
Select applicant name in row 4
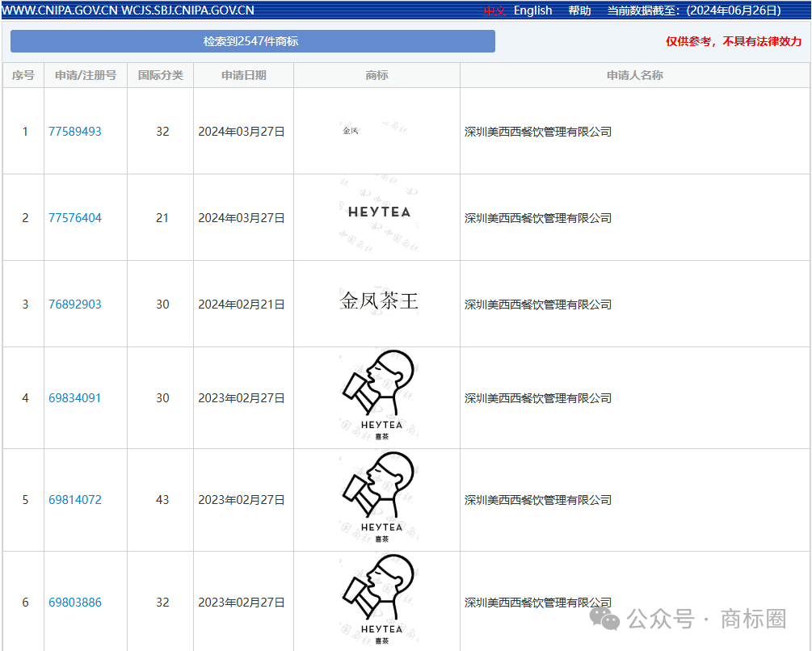538,398
